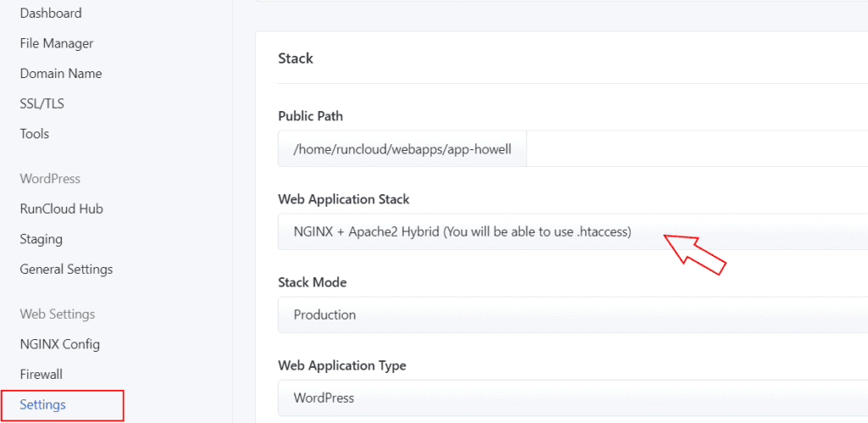Expand the Web Application Stack dropdown
868x423 pixels.
click(x=572, y=231)
